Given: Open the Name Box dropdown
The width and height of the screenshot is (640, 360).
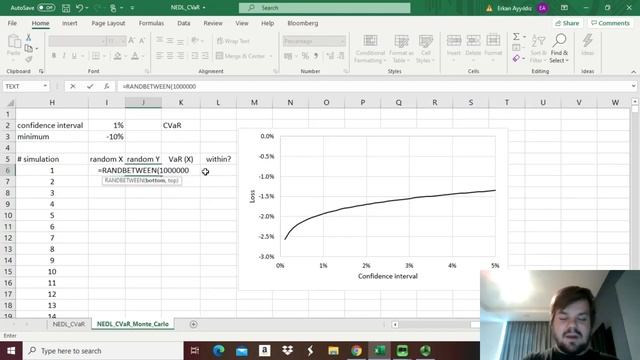Looking at the screenshot, I should (x=45, y=86).
